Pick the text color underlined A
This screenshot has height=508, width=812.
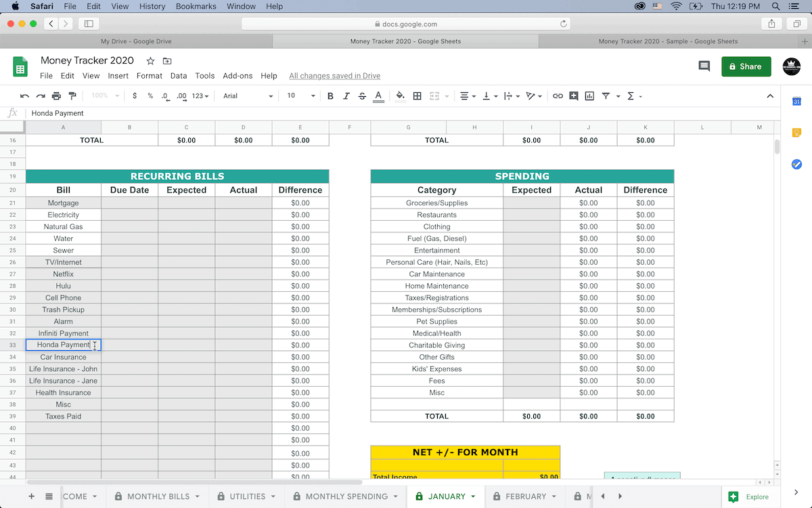379,96
